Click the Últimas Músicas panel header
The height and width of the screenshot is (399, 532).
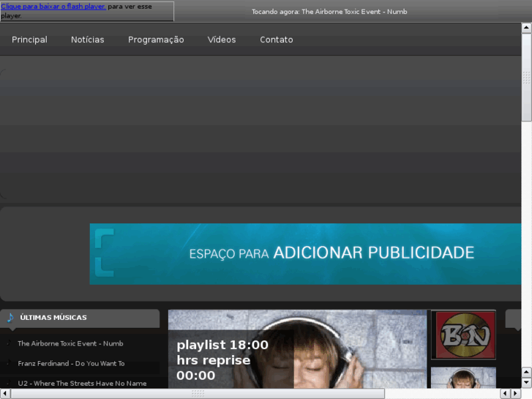pos(80,318)
